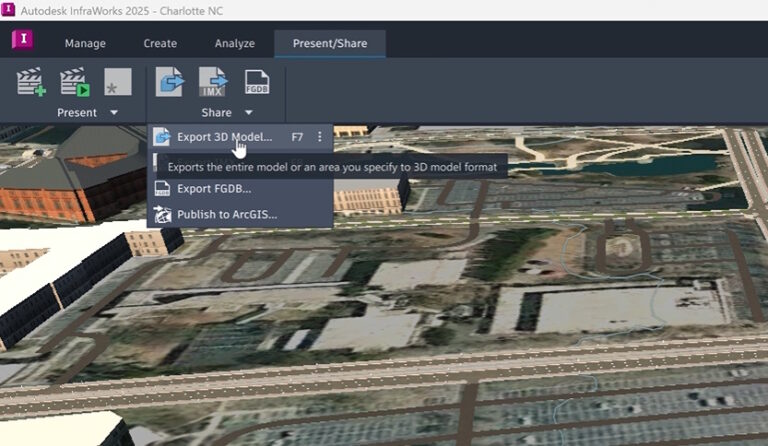
Task: Open the Analyze tab
Action: (x=235, y=44)
